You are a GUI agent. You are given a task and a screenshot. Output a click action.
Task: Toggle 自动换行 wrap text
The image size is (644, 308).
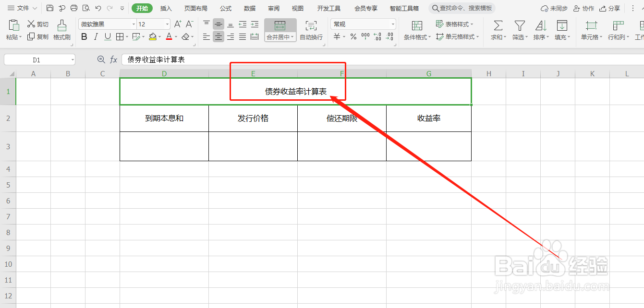pos(311,30)
